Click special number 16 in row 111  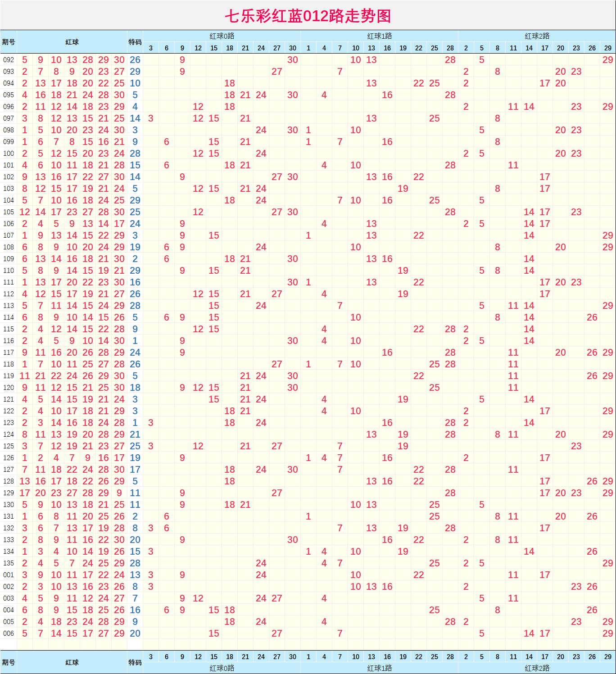point(135,282)
